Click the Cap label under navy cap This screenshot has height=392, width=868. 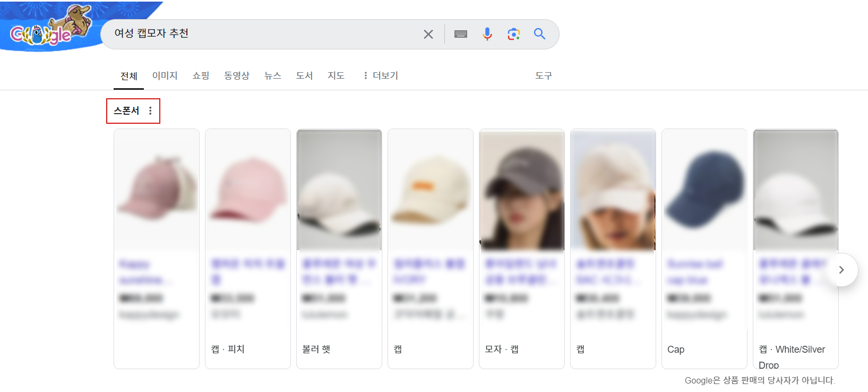[x=676, y=350]
